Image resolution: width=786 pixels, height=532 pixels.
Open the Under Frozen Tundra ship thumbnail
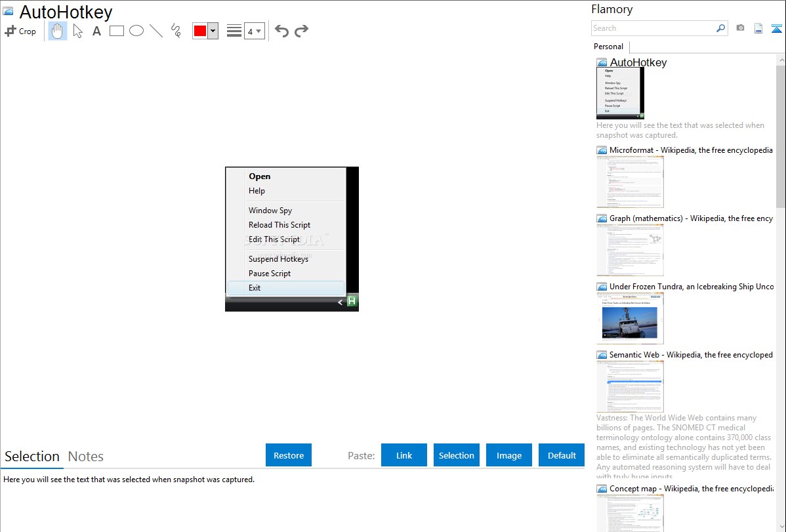630,318
